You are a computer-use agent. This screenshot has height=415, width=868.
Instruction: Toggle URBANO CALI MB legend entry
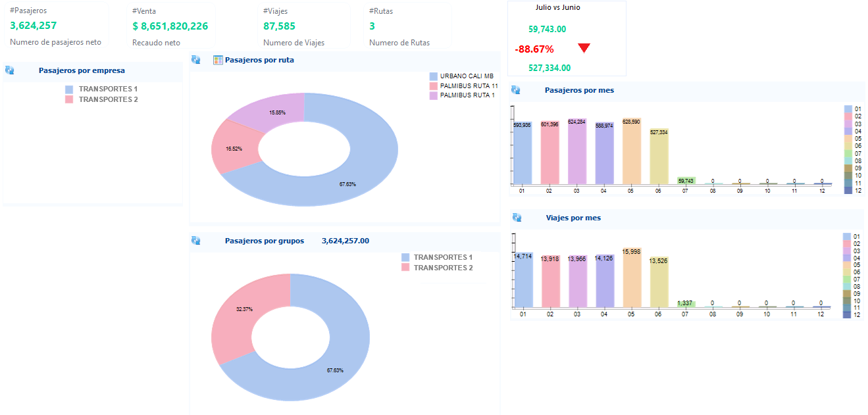coord(461,76)
